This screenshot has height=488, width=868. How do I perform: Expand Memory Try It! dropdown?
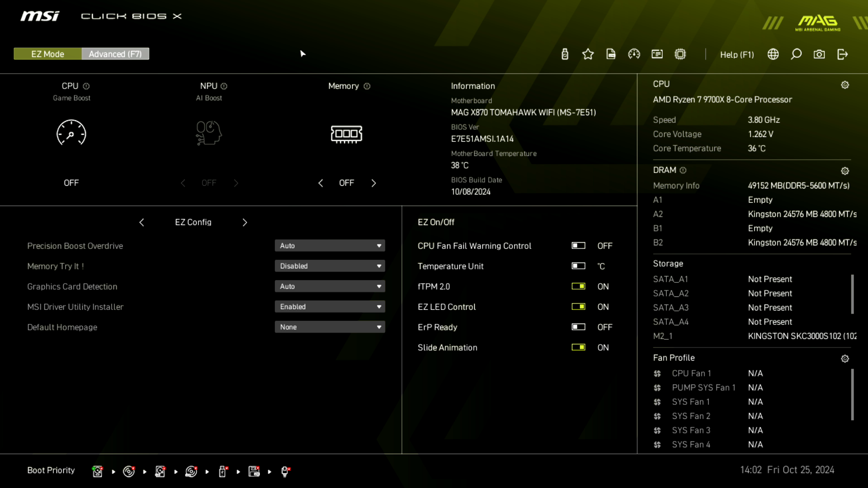(x=330, y=266)
